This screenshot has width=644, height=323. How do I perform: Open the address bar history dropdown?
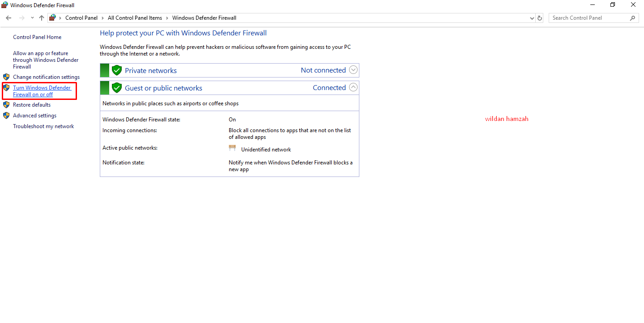tap(532, 18)
